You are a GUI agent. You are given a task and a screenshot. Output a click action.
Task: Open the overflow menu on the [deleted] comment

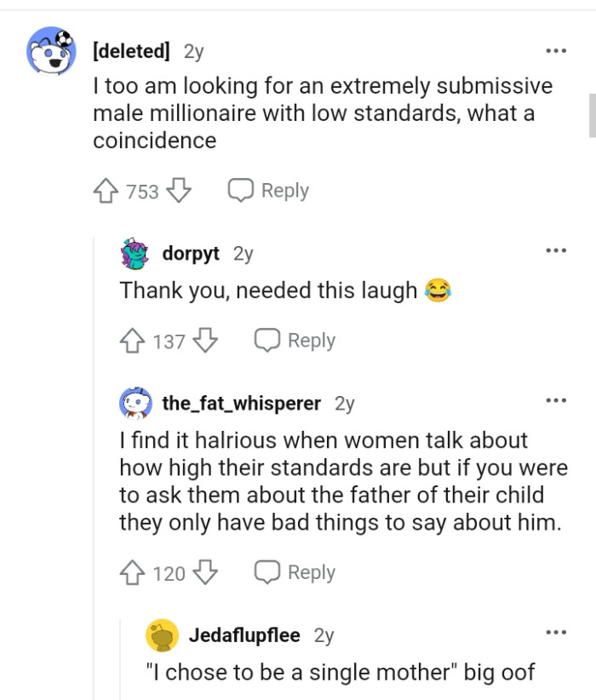point(556,51)
